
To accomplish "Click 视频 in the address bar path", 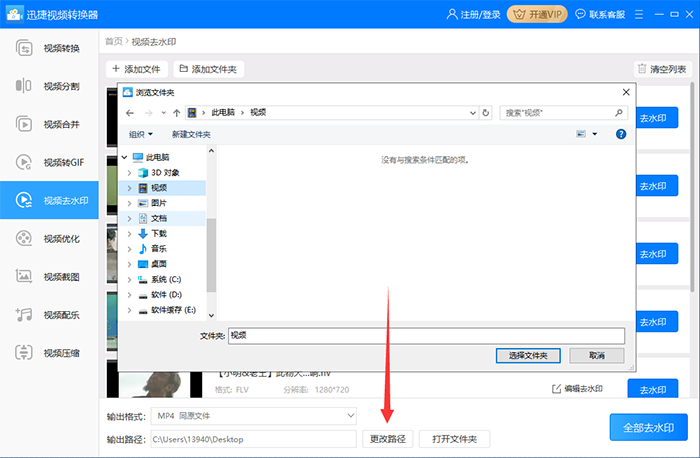I will click(258, 112).
